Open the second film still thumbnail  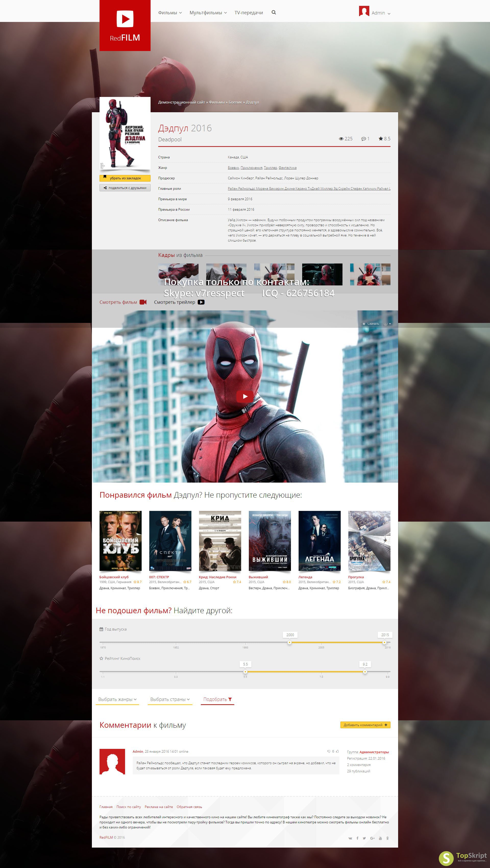pos(226,274)
